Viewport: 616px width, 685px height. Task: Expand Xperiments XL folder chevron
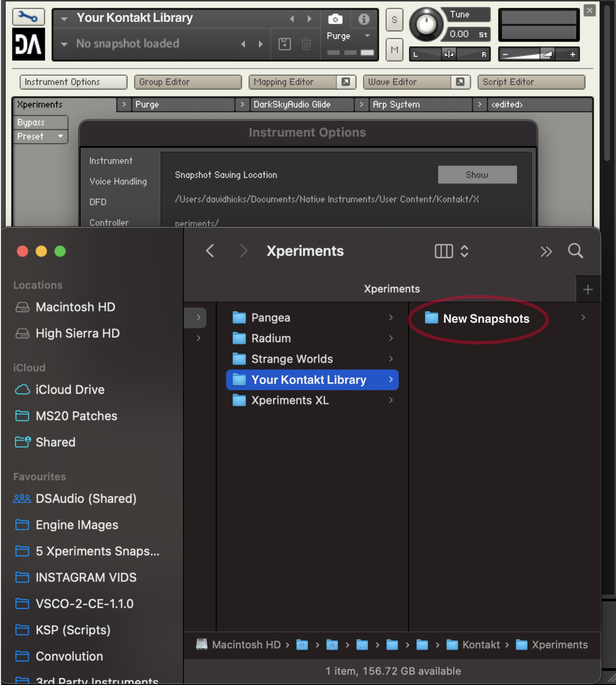coord(391,400)
